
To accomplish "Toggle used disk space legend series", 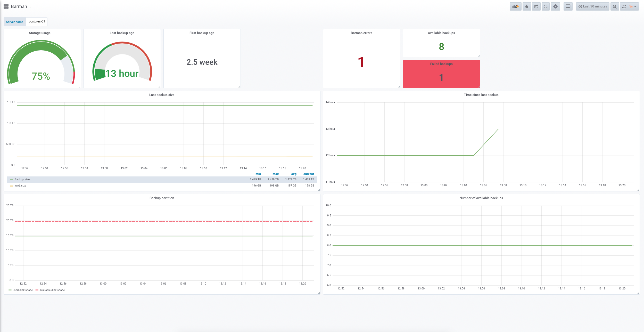I will 22,290.
